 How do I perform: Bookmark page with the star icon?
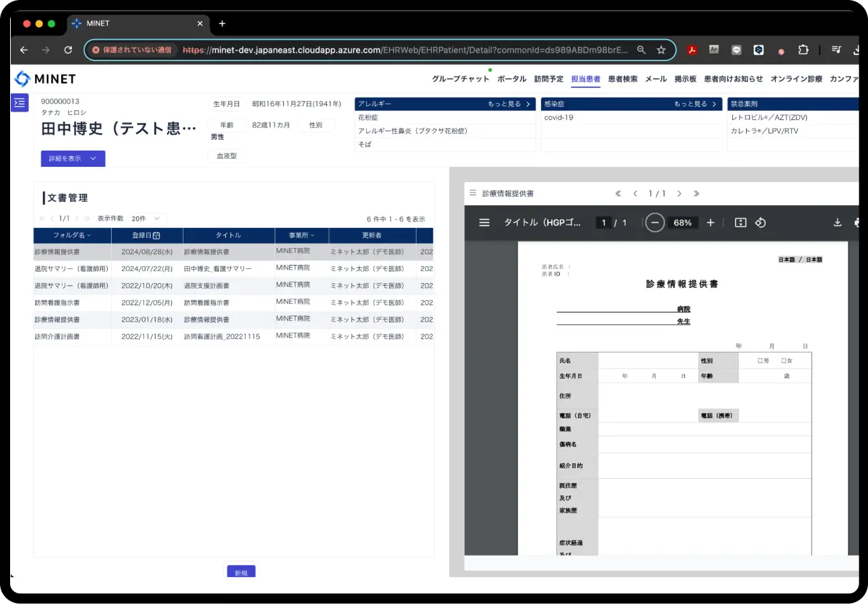pos(661,50)
